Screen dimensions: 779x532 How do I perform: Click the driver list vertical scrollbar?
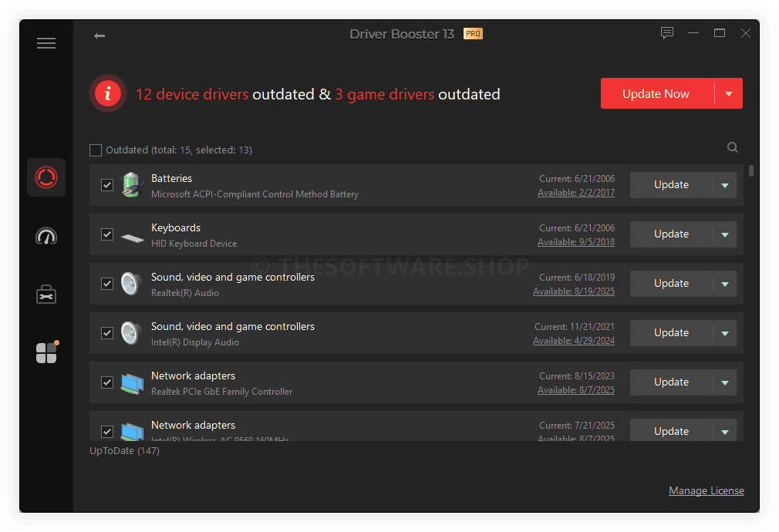pyautogui.click(x=751, y=171)
